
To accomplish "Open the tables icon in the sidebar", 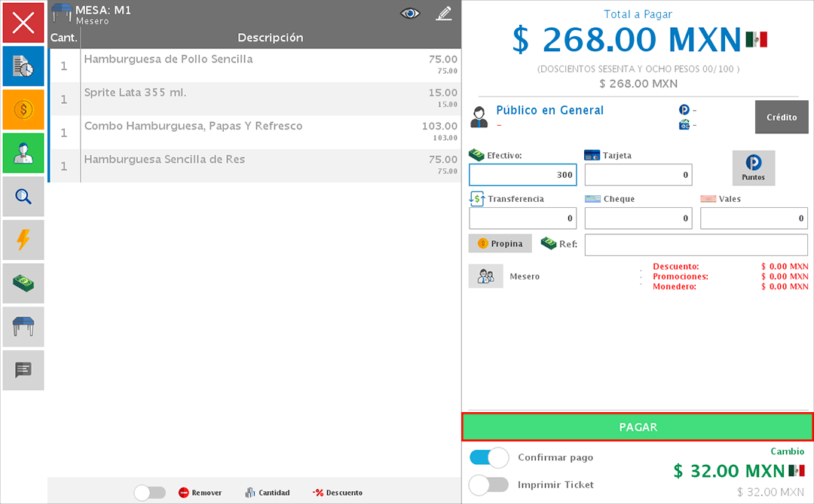I will (x=23, y=326).
